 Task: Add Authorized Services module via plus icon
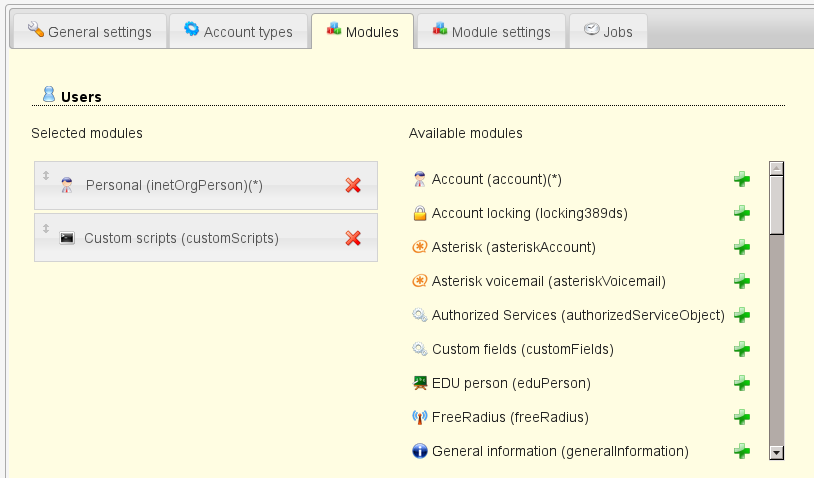741,315
